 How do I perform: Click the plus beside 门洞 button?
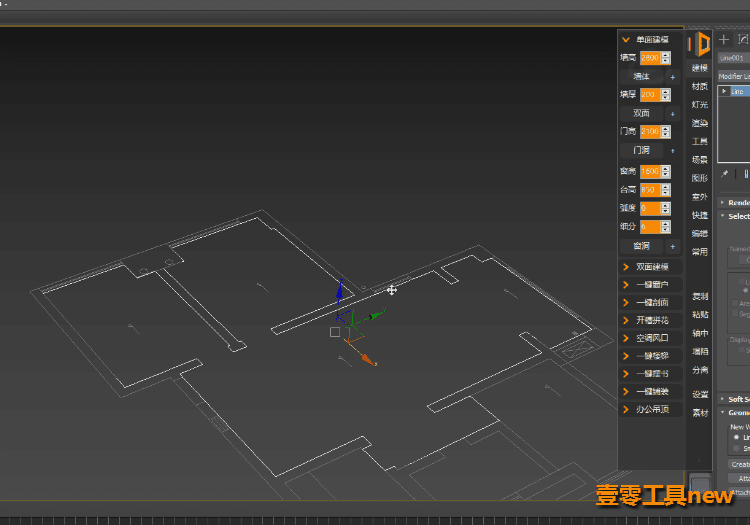673,151
